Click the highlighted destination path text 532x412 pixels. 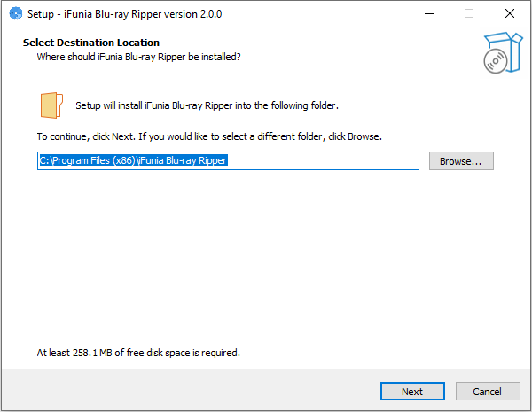click(133, 161)
